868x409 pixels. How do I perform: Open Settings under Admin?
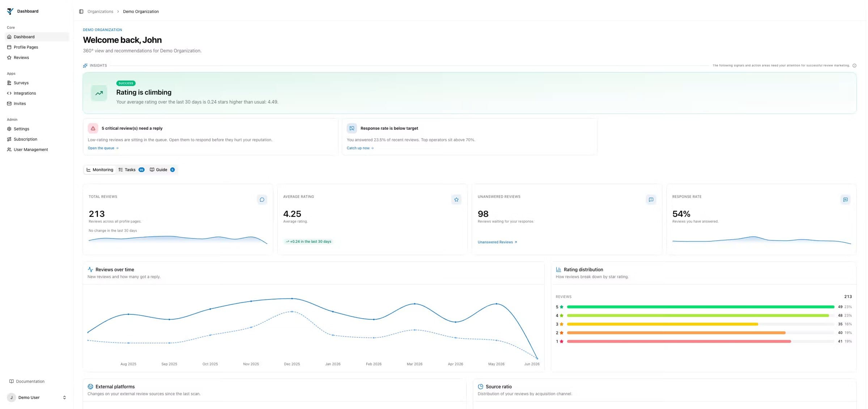37,129
